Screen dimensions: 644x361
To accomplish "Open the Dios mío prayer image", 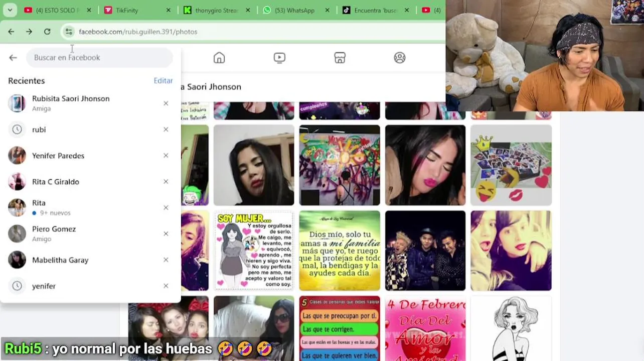I will 340,251.
